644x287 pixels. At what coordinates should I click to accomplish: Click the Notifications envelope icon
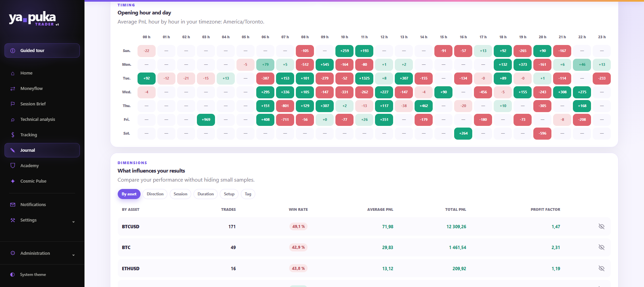click(13, 205)
